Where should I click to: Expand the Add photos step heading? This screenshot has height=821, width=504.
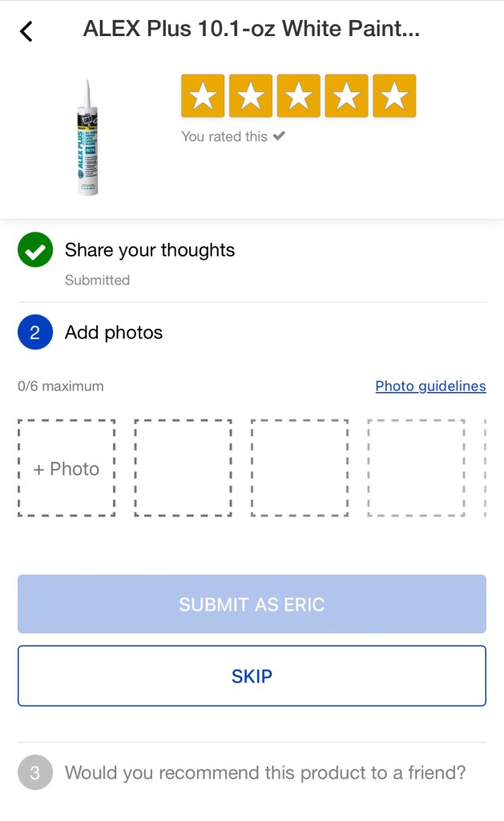(x=114, y=333)
